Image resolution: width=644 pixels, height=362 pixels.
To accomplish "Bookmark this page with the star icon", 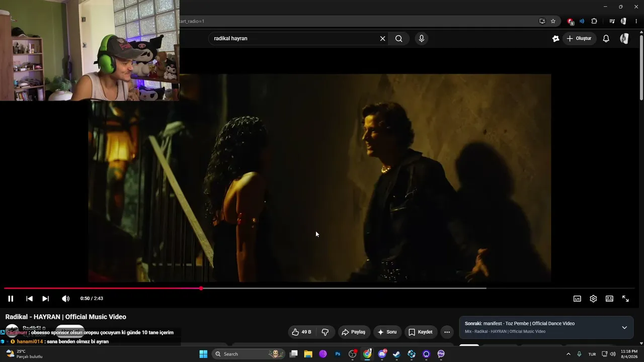I will coord(553,21).
